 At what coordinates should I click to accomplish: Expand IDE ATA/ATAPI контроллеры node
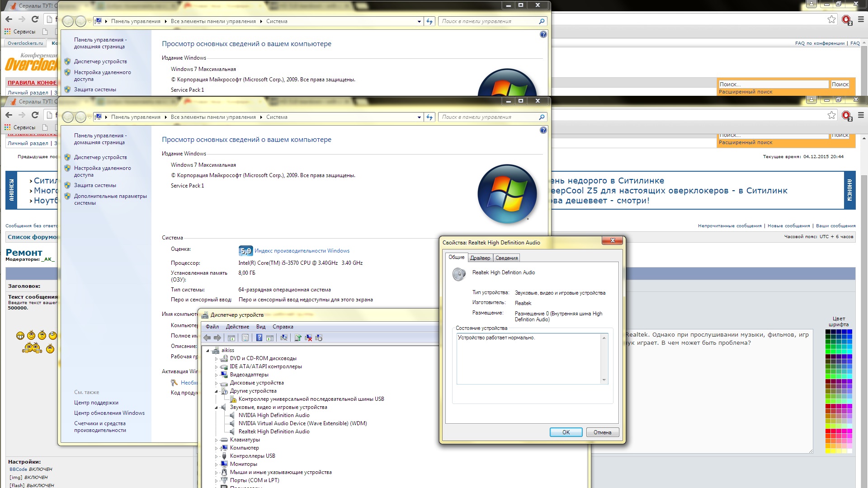(216, 367)
